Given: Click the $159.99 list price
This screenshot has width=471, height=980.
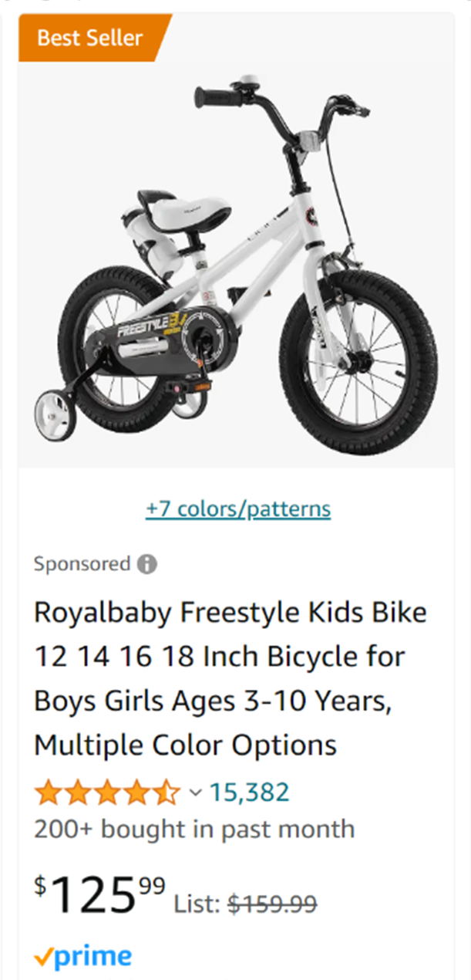Looking at the screenshot, I should (x=273, y=904).
